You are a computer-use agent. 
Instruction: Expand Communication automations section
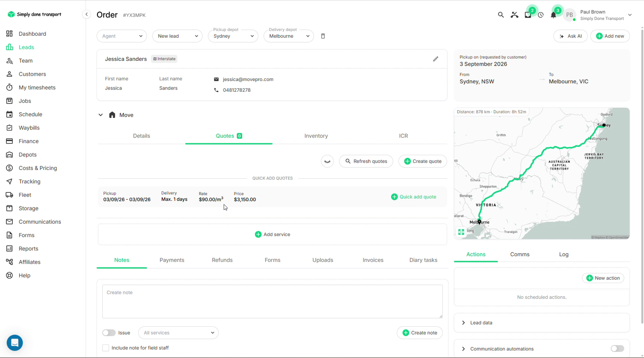pos(464,349)
